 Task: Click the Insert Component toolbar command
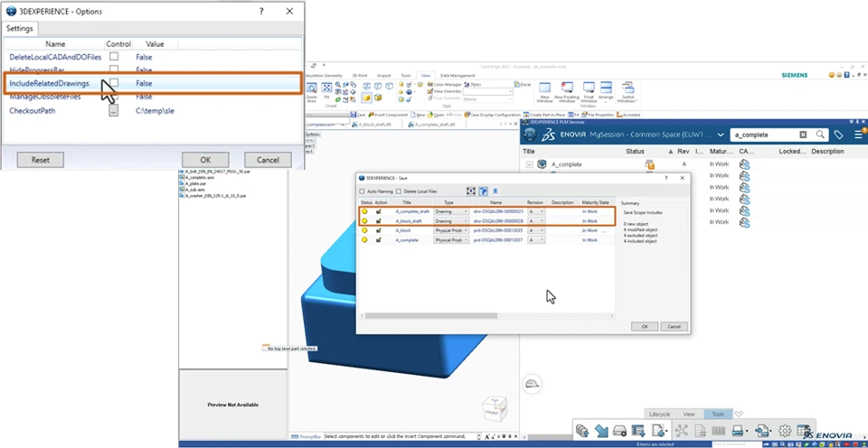point(387,115)
